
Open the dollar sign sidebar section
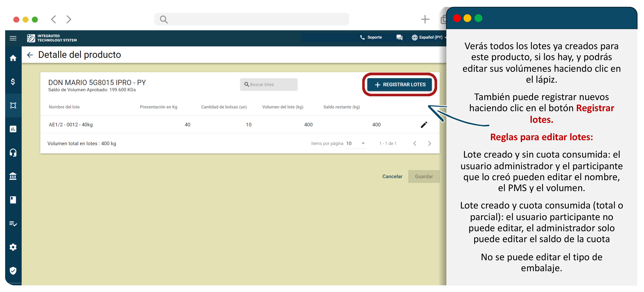[x=13, y=82]
